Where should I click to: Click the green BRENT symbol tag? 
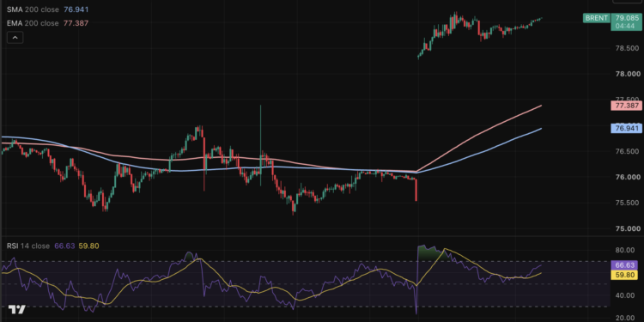pos(596,18)
